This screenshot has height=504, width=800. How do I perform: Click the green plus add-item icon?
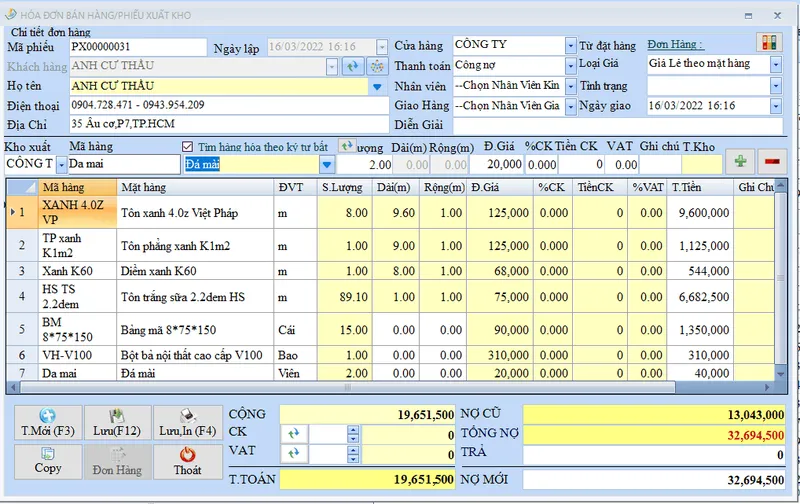click(740, 162)
